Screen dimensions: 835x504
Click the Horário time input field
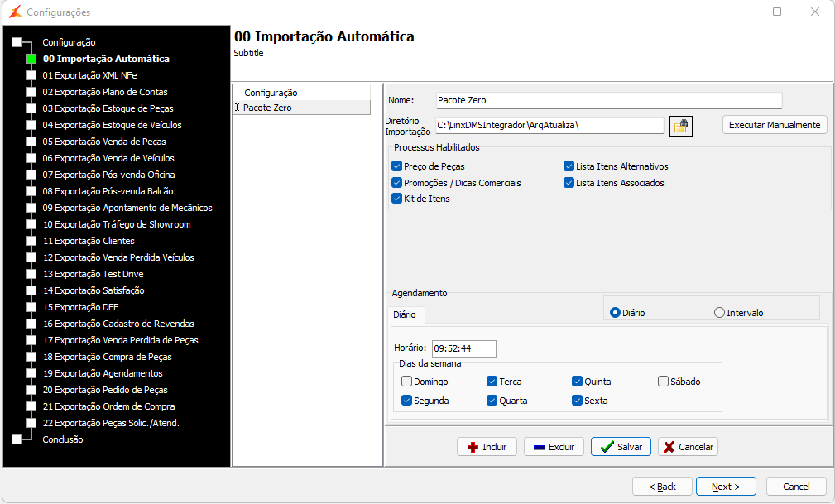tap(463, 348)
